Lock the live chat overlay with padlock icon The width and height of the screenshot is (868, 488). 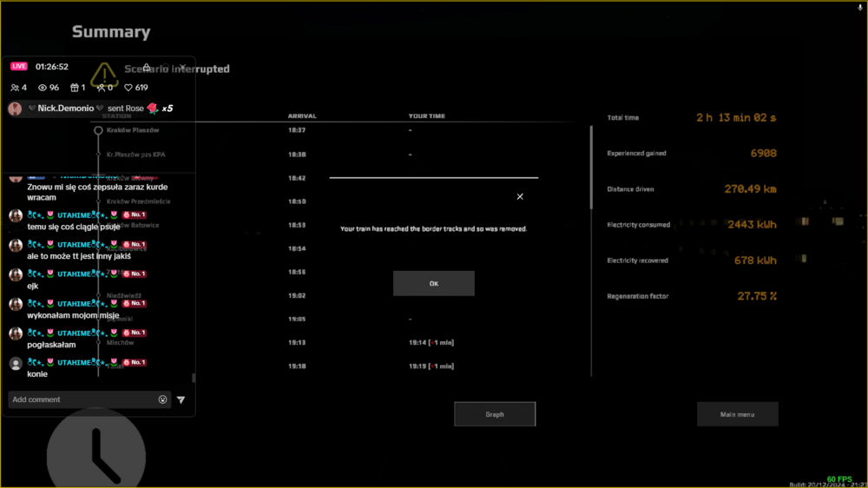coord(147,67)
